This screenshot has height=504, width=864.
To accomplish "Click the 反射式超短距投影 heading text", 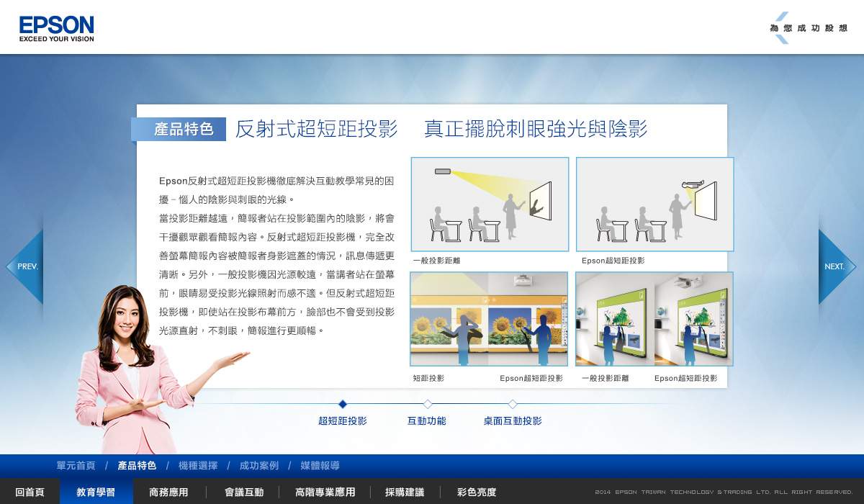I will click(317, 129).
